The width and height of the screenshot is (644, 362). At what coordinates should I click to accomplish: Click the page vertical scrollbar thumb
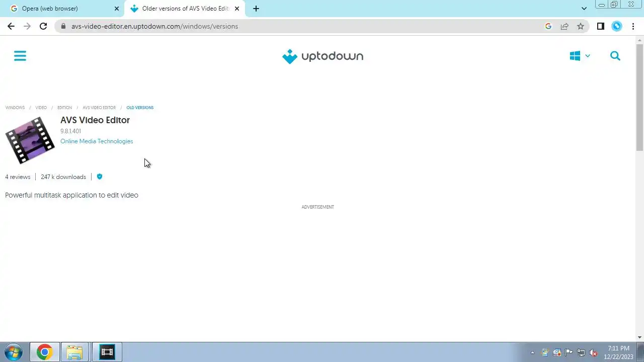click(x=639, y=97)
